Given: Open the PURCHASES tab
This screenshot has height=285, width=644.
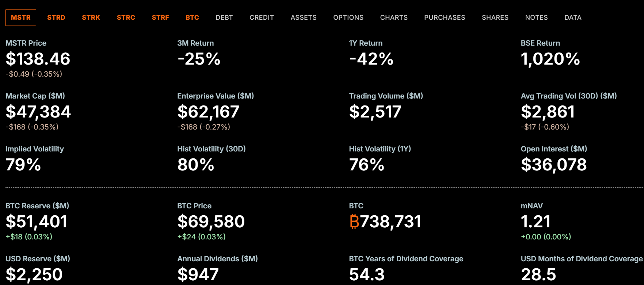Looking at the screenshot, I should (x=445, y=18).
